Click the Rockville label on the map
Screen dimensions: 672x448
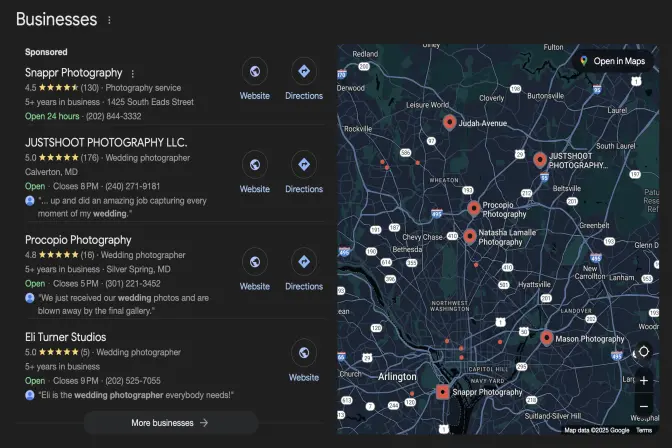358,129
